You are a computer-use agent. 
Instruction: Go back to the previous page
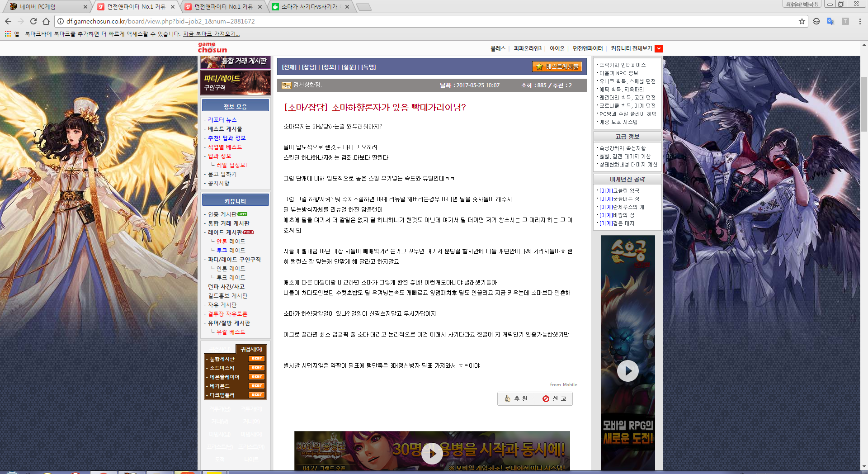[x=8, y=21]
